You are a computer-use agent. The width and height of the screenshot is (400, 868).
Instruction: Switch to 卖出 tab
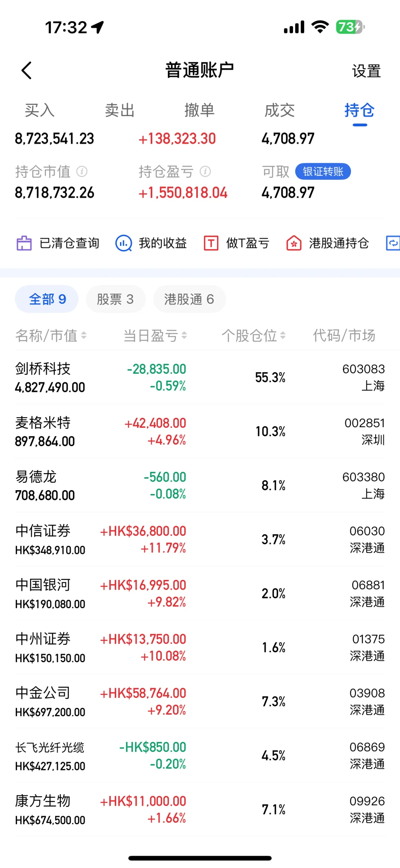point(120,110)
